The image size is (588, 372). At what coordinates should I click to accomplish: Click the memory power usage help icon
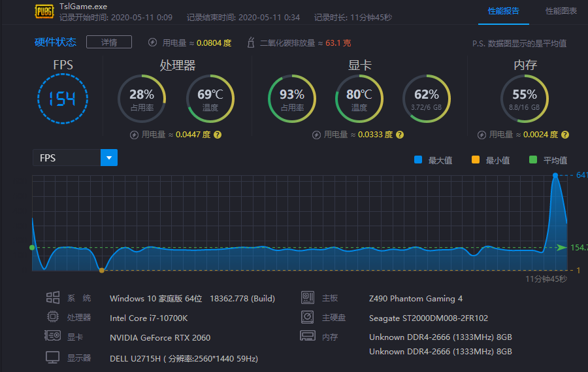(565, 135)
